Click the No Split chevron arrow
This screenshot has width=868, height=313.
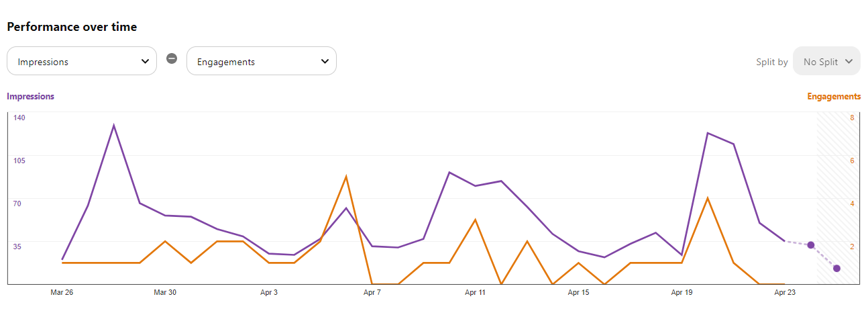(x=849, y=61)
